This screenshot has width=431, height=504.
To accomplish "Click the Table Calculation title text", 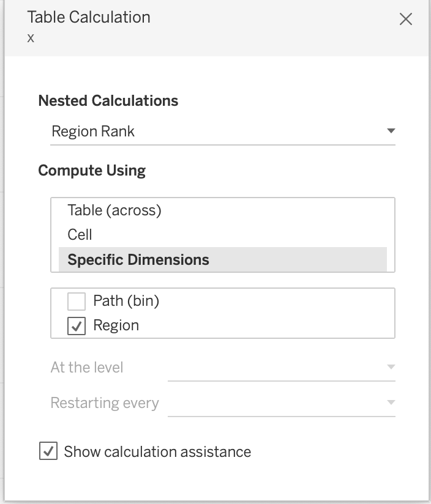I will [x=89, y=17].
